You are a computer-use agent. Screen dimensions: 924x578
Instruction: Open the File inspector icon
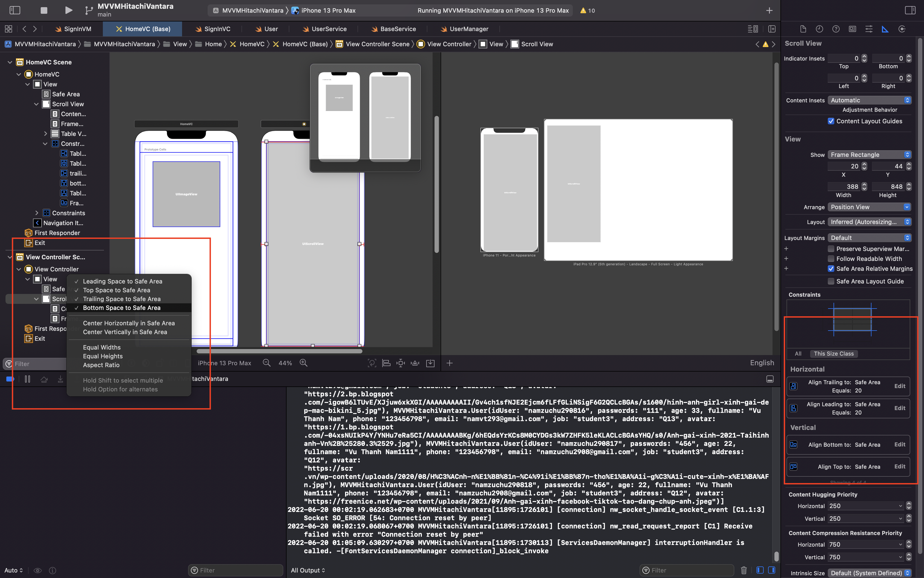(x=803, y=29)
